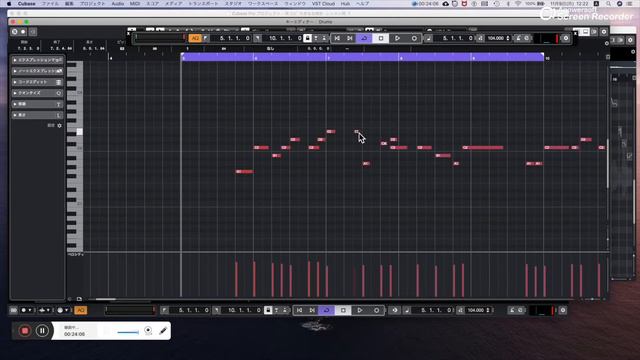Open record mode dropdown in bottom transport
640x360 pixels.
coord(27,310)
